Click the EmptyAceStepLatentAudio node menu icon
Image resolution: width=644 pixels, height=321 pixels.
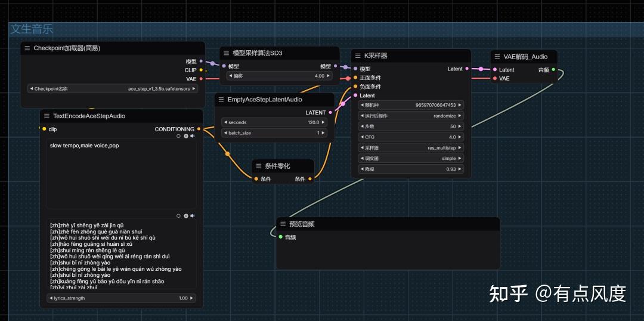[x=221, y=100]
